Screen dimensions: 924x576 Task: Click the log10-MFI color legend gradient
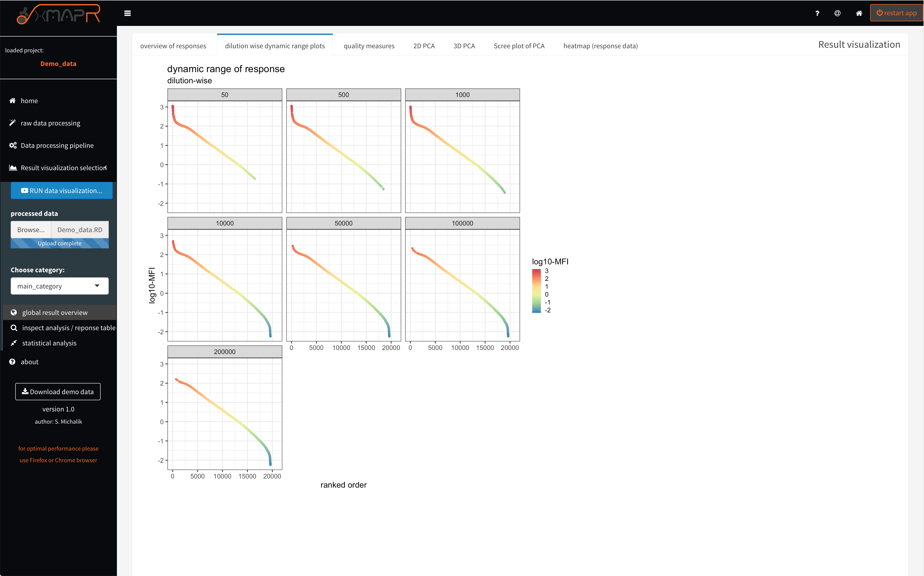(x=536, y=291)
